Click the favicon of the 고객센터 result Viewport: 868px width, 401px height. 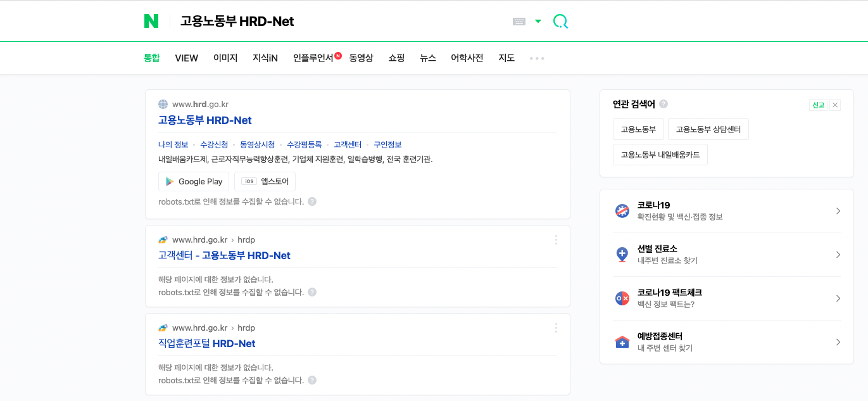coord(163,240)
